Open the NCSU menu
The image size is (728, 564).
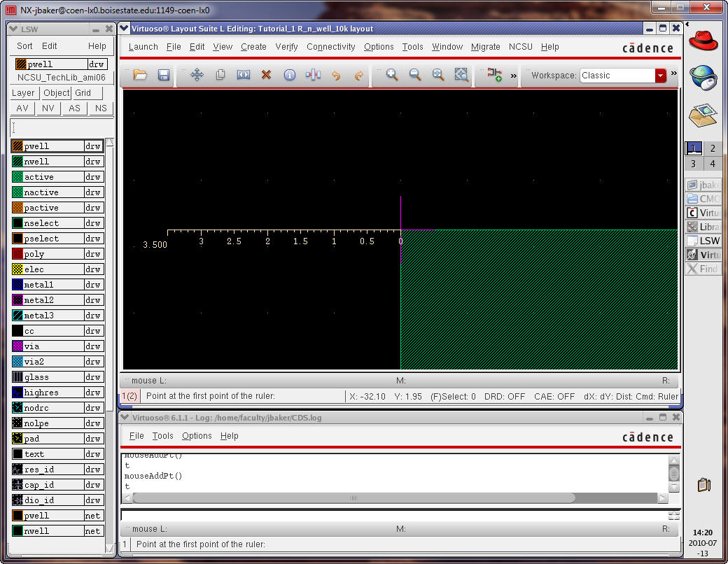coord(520,47)
